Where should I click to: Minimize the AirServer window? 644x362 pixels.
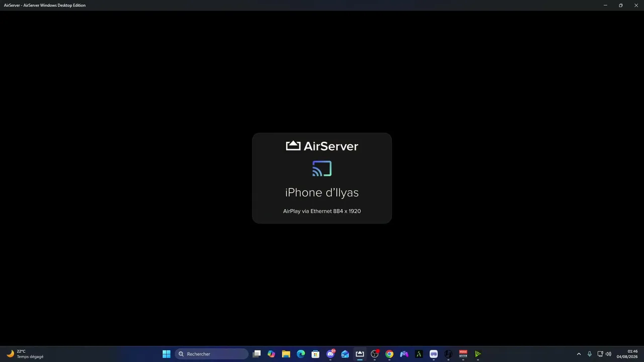coord(605,5)
